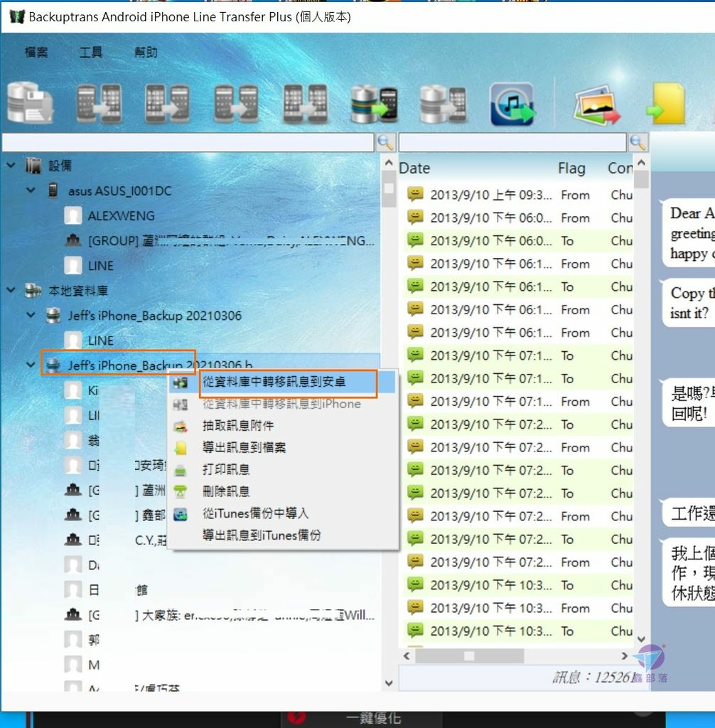Click message list horizontal scrollbar thumb
The image size is (715, 728).
pos(469,655)
